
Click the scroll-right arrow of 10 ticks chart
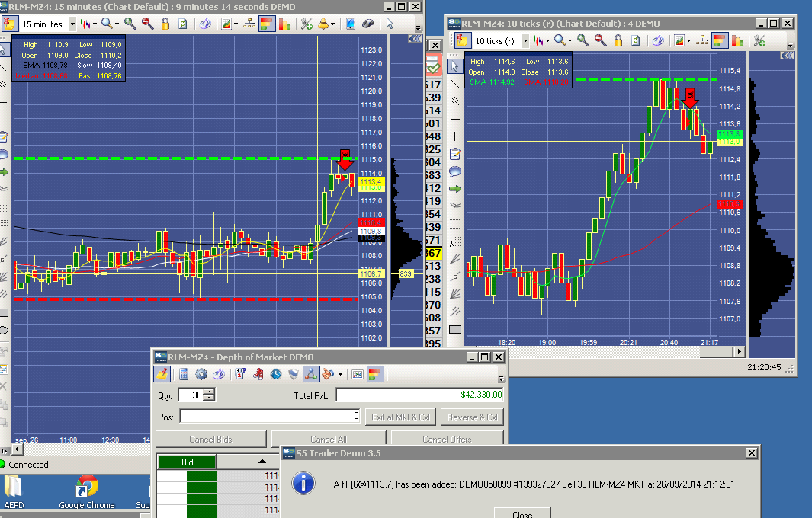[x=739, y=351]
